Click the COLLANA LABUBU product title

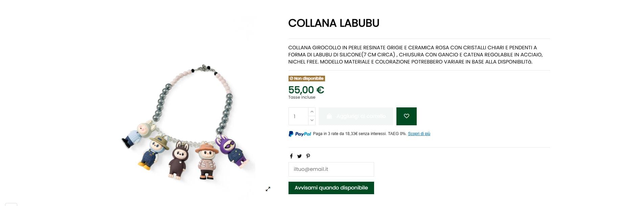(333, 23)
